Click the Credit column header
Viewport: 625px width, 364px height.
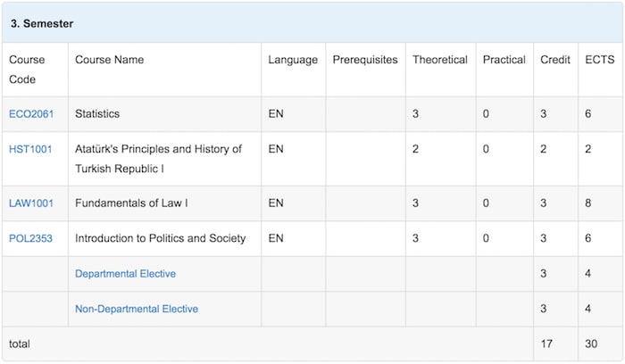(555, 60)
